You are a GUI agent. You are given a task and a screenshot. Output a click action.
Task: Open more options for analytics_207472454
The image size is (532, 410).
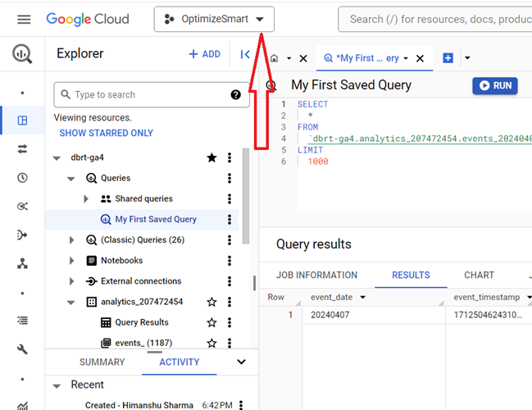coord(230,302)
